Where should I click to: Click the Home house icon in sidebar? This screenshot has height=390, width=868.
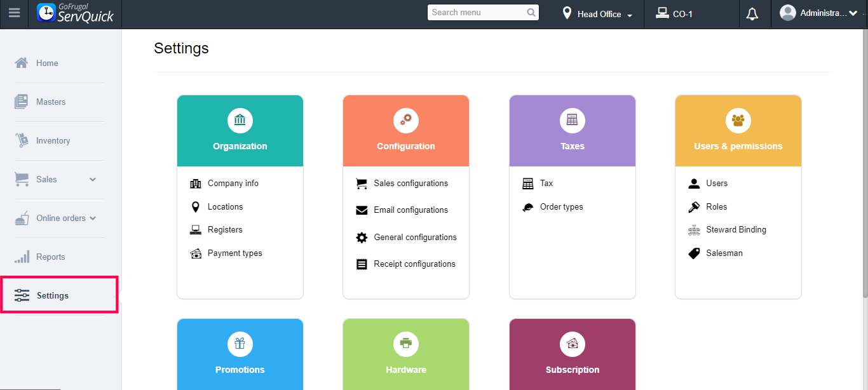(22, 63)
